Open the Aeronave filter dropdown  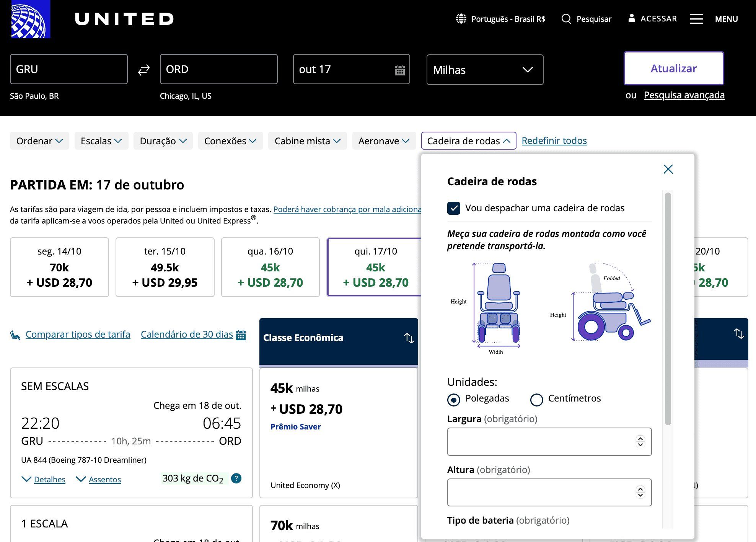coord(384,141)
